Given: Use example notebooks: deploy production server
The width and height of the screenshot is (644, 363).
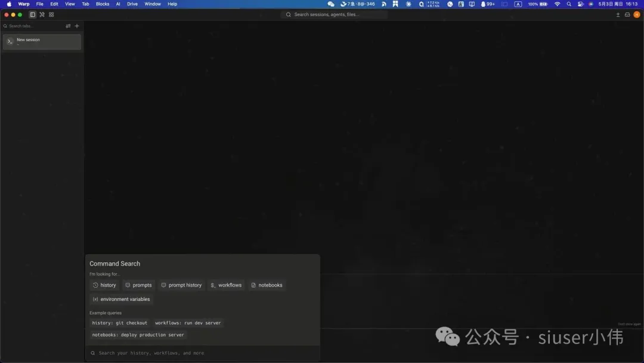Looking at the screenshot, I should pyautogui.click(x=138, y=335).
